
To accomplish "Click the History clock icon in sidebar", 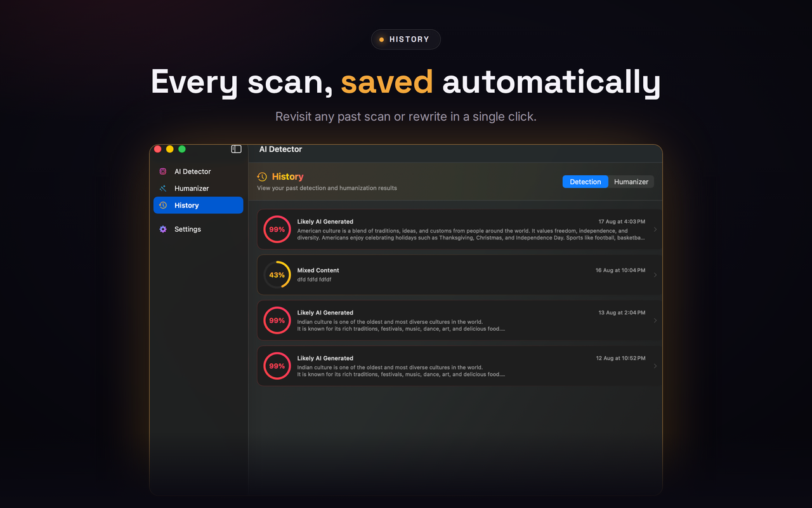I will [x=163, y=205].
